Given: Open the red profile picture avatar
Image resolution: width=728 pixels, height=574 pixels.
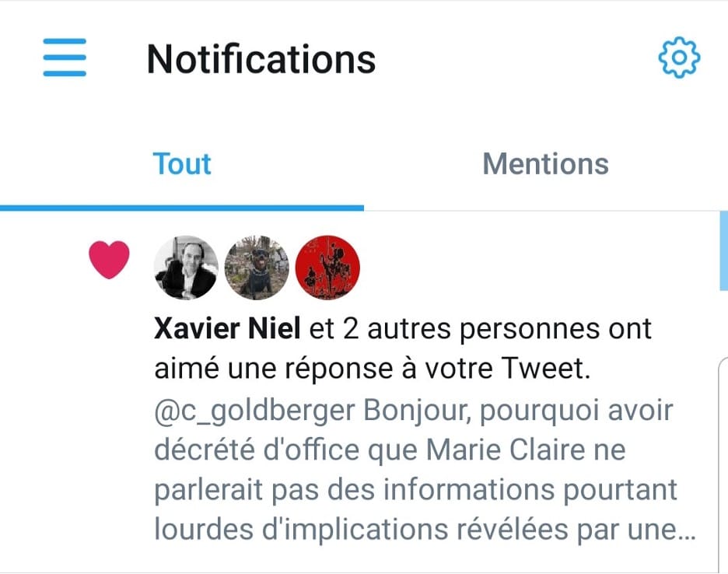Looking at the screenshot, I should (x=328, y=268).
